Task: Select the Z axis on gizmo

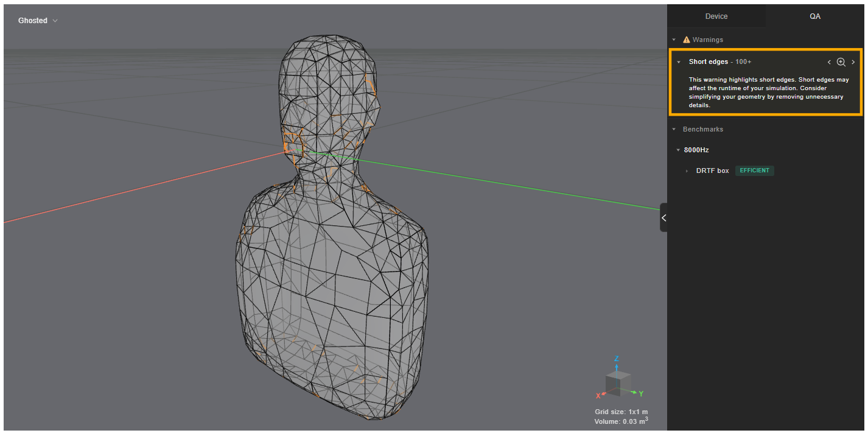Action: pyautogui.click(x=617, y=359)
